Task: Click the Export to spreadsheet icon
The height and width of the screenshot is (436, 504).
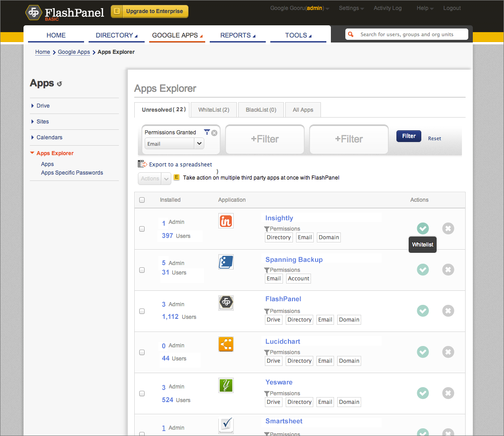Action: [x=142, y=164]
